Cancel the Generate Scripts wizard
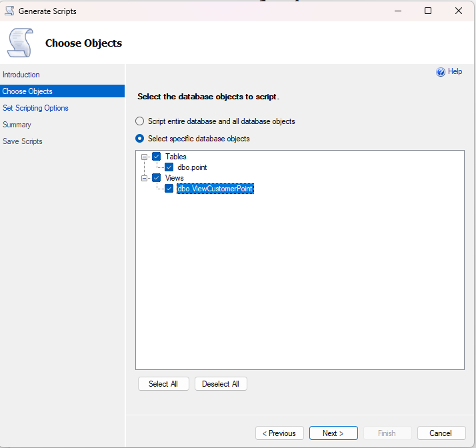This screenshot has width=476, height=448. [441, 433]
